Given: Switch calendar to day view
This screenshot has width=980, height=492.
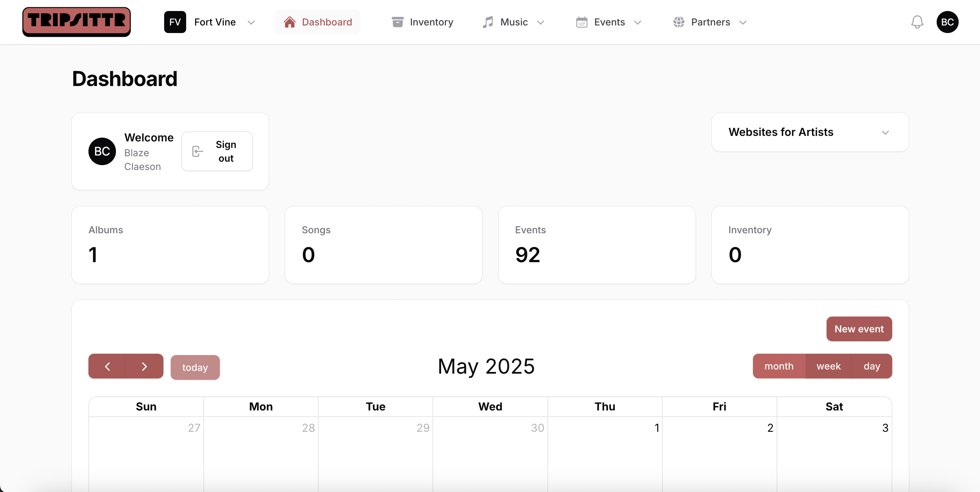Looking at the screenshot, I should (872, 366).
